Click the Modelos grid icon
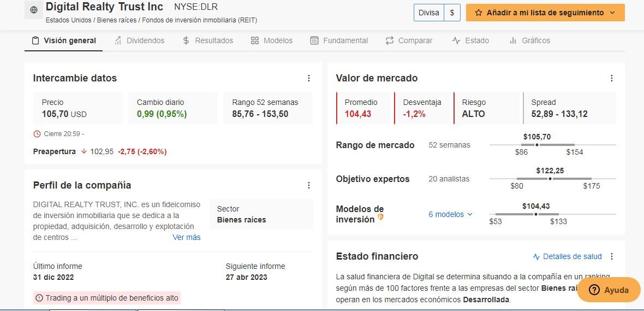Viewport: 644px width, 311px height. pyautogui.click(x=255, y=40)
